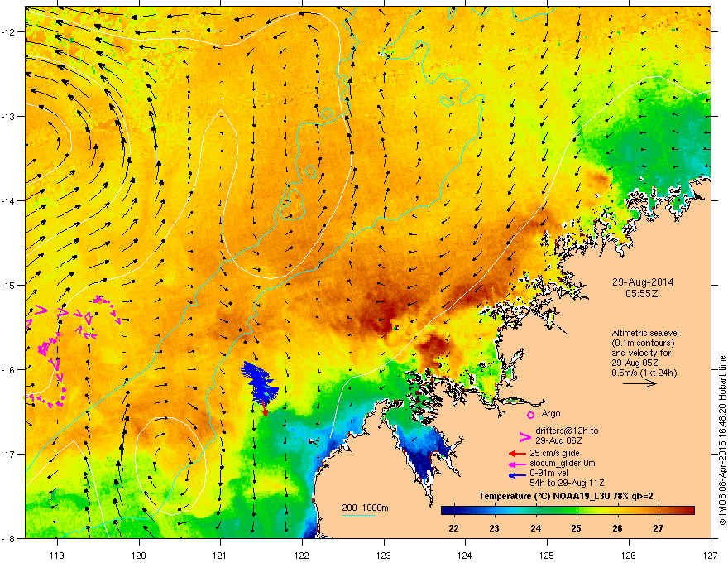
Task: Click the latitude axis label -12
Action: pyautogui.click(x=8, y=31)
